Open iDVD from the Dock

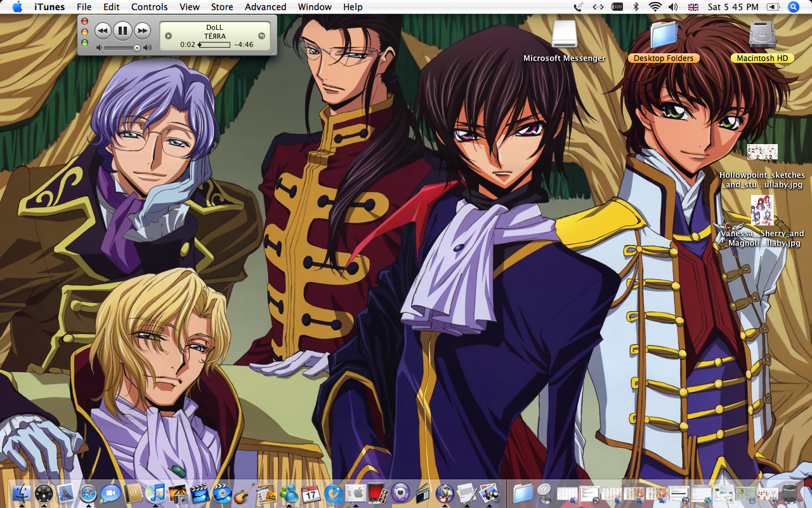click(222, 493)
